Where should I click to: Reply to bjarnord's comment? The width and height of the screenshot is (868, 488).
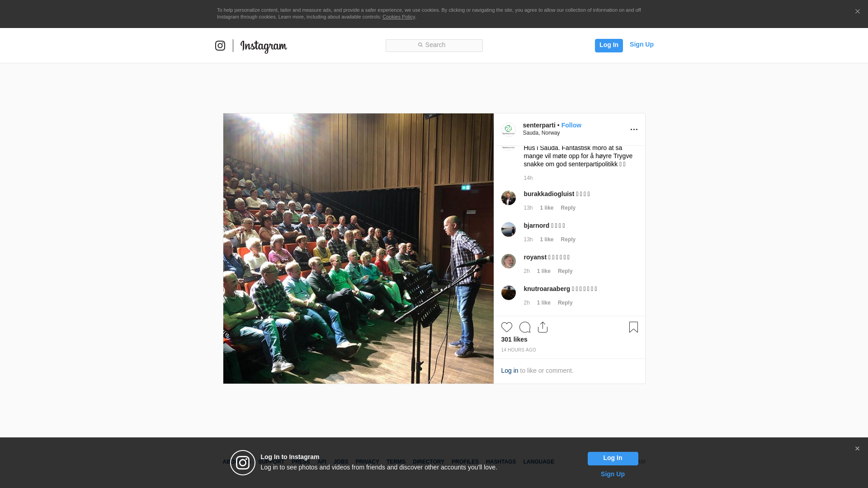point(568,239)
